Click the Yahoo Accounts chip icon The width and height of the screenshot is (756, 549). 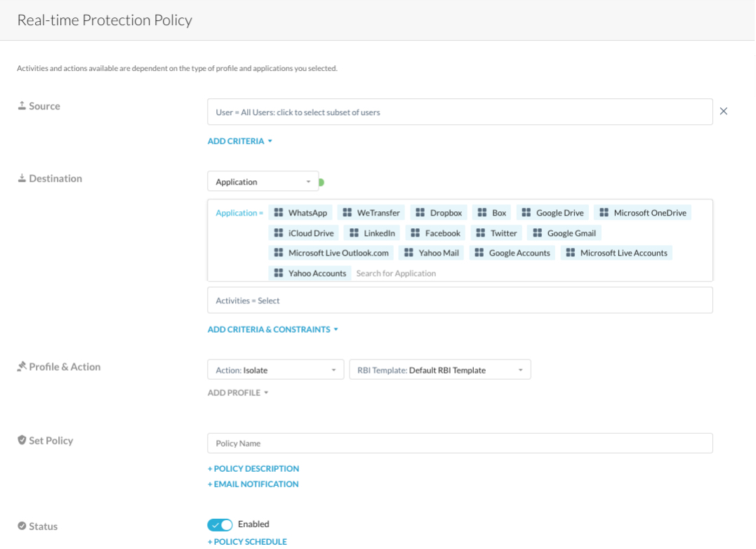[x=279, y=273]
